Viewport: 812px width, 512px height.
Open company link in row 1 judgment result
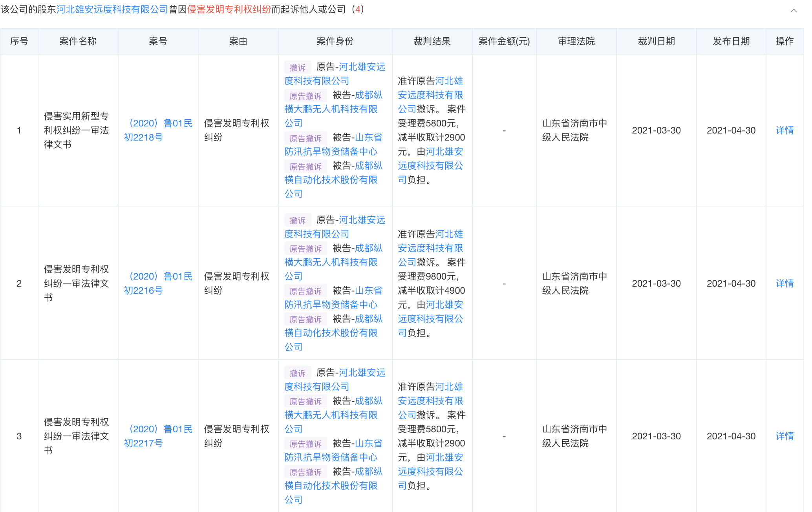430,95
